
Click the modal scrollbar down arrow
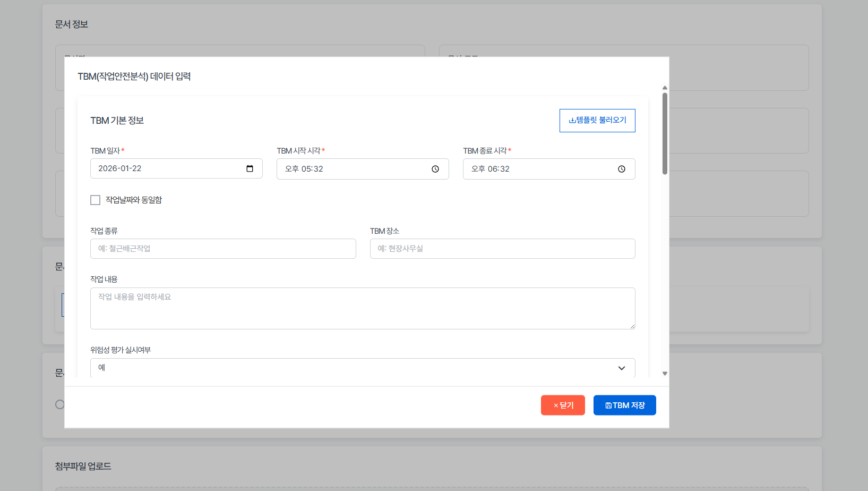click(665, 374)
